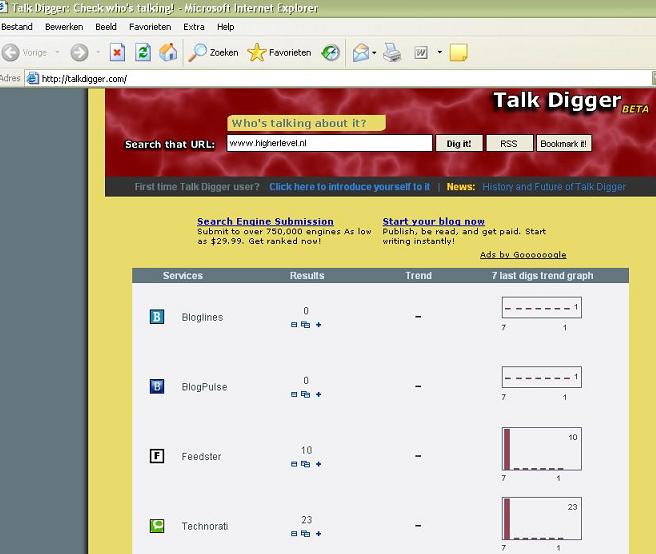
Task: Click plus icon in Bloglines row
Action: [318, 325]
